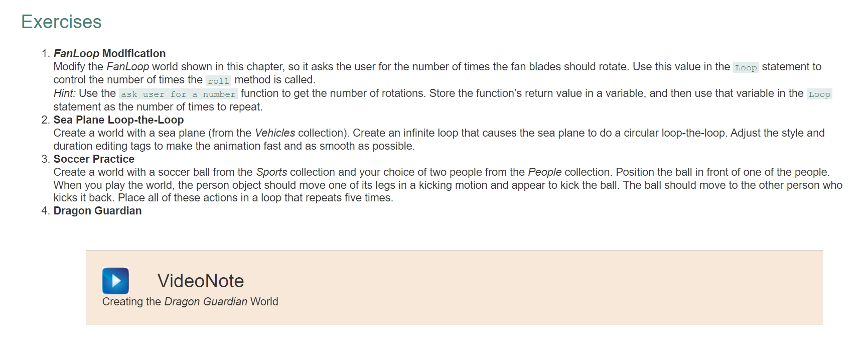Click the roll code label
Image resolution: width=868 pixels, height=342 pixels.
[218, 80]
